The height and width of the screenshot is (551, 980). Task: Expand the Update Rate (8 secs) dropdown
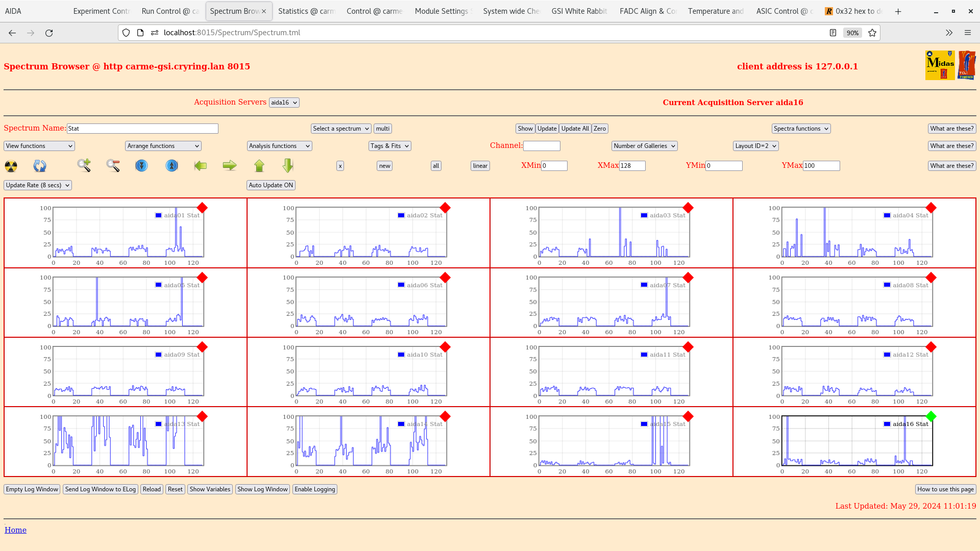point(38,185)
